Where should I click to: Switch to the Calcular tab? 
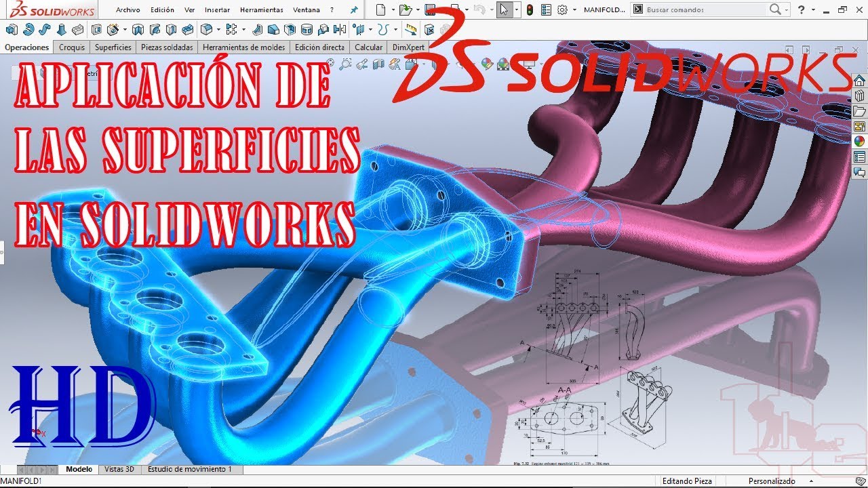[369, 47]
